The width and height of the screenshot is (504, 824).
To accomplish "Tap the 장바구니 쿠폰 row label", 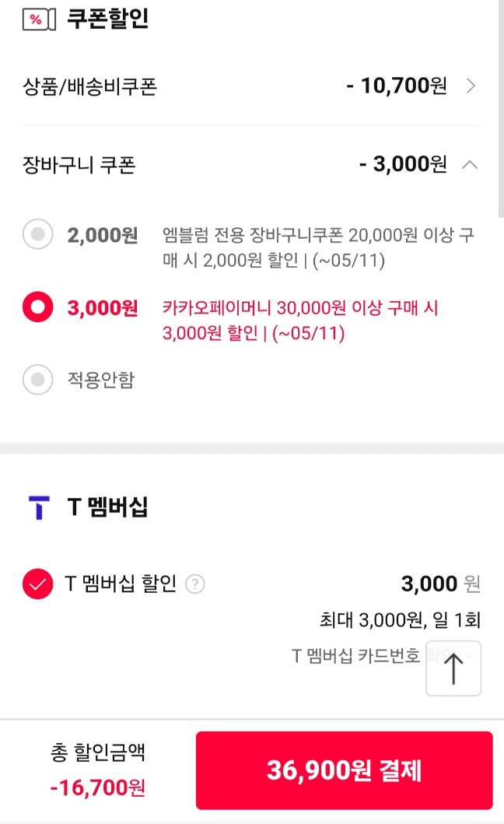I will pyautogui.click(x=79, y=165).
